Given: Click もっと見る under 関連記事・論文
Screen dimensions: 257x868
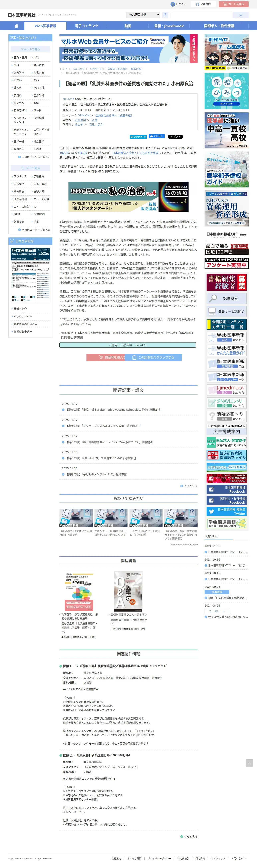Looking at the screenshot, I should 189,486.
